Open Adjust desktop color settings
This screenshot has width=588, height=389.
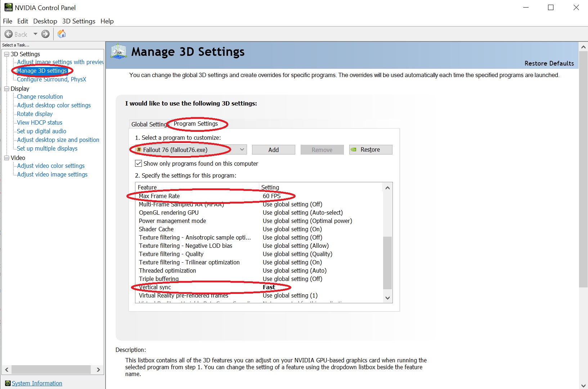pos(54,105)
